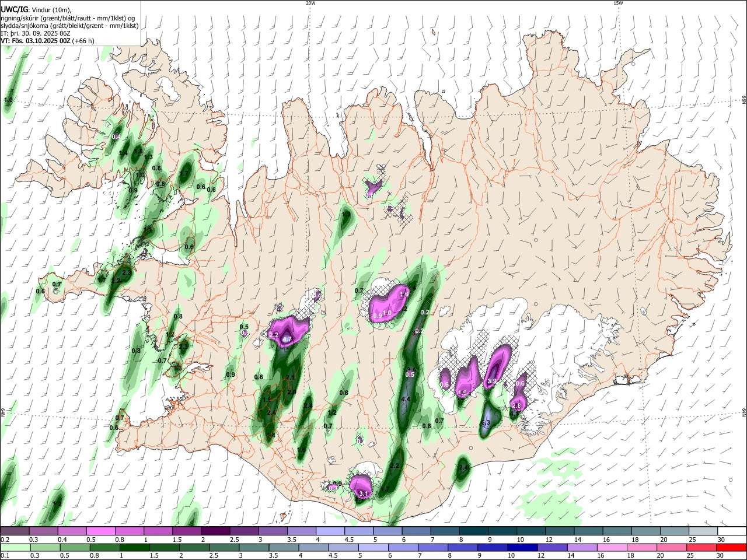Screen dimensions: 747x560
Task: Select the '30' label on the rain scale
Action: (720, 556)
